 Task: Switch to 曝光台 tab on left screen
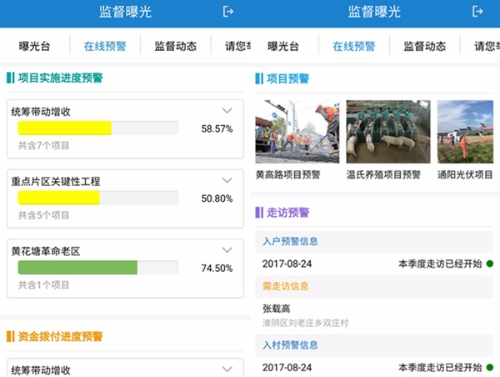(34, 46)
